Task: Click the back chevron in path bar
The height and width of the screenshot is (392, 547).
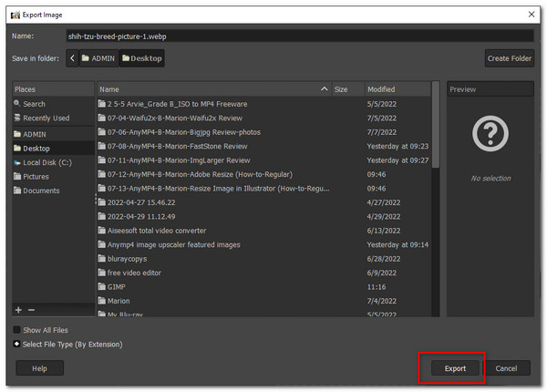Action: [72, 58]
